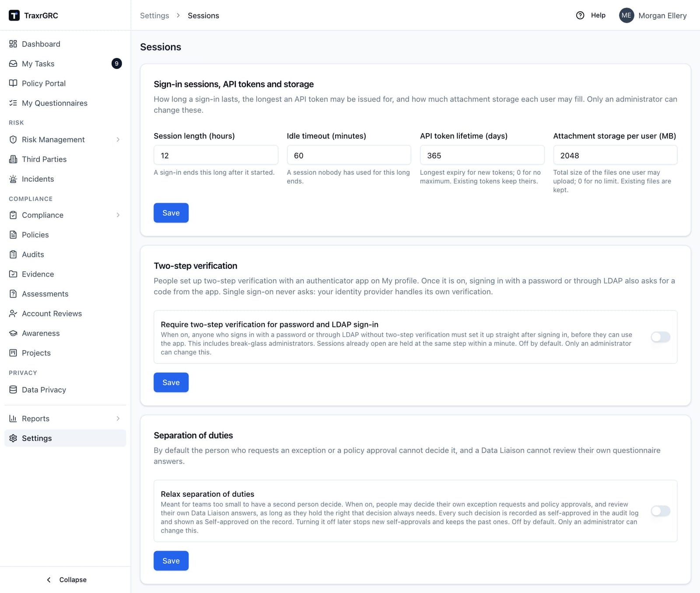
Task: Save the two-step verification settings
Action: 171,382
